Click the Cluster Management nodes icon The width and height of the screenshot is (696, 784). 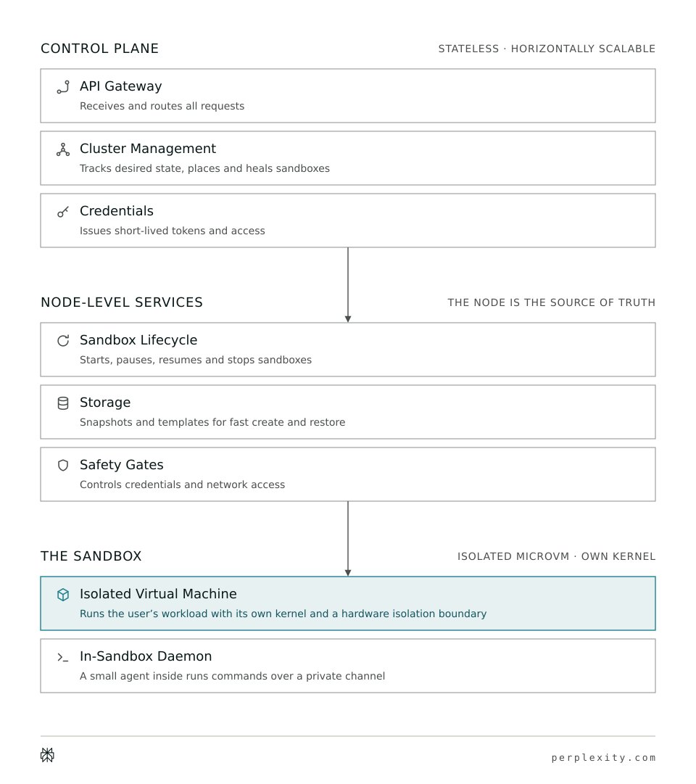(63, 149)
